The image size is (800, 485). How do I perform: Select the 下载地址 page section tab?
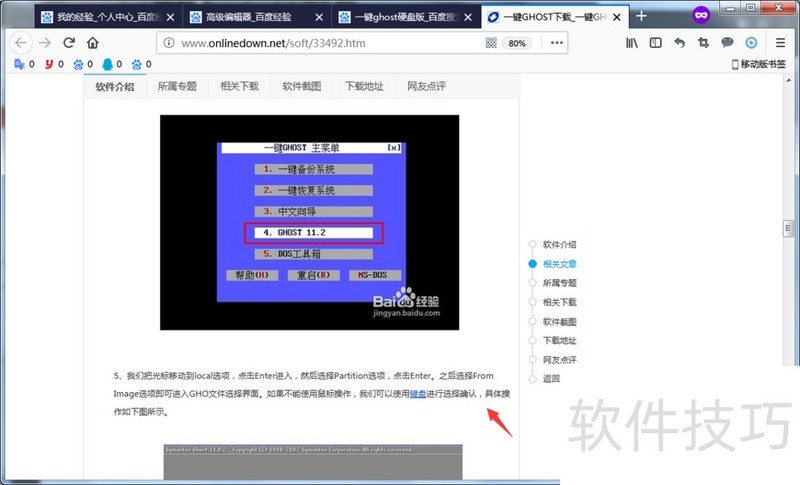click(364, 87)
